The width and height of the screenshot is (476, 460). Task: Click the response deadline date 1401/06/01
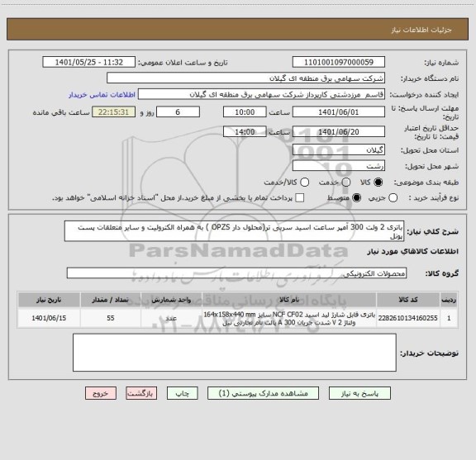[x=339, y=112]
